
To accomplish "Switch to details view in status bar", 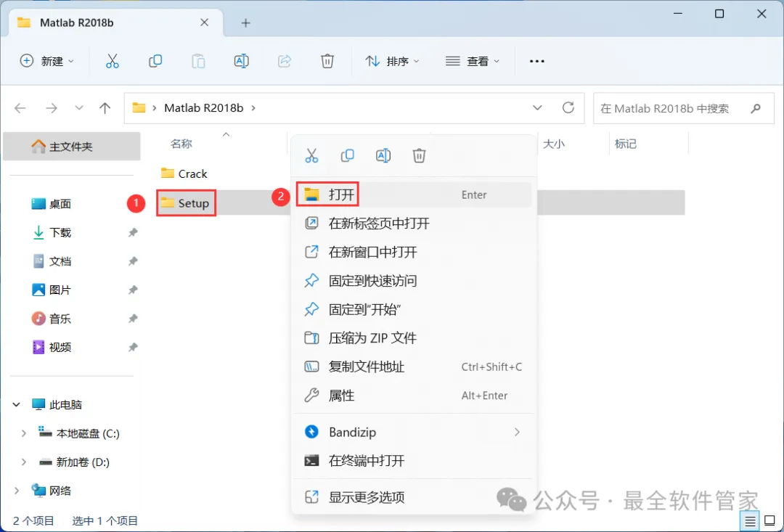I will [x=750, y=521].
